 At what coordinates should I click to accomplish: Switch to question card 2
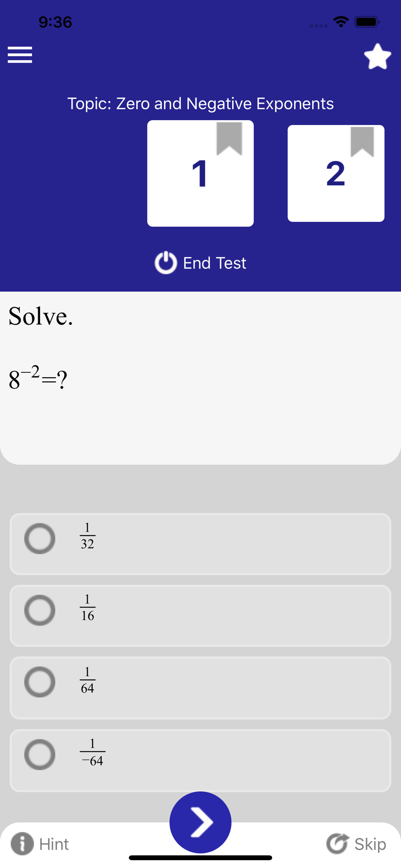pyautogui.click(x=336, y=173)
